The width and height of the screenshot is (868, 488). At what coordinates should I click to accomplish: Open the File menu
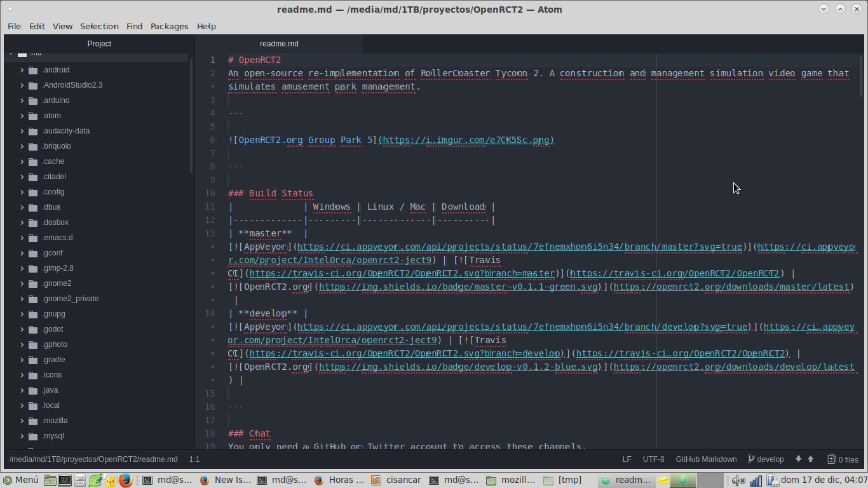click(14, 26)
